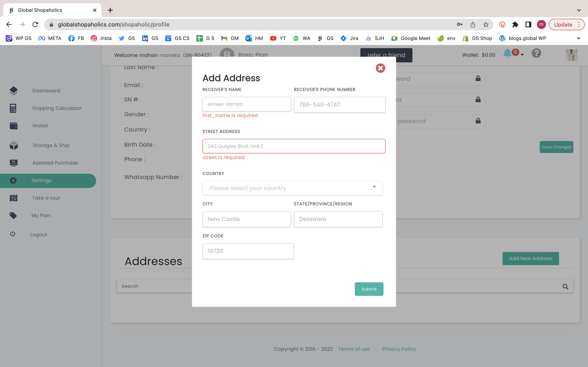Click the Wallet sidebar icon

[x=14, y=126]
